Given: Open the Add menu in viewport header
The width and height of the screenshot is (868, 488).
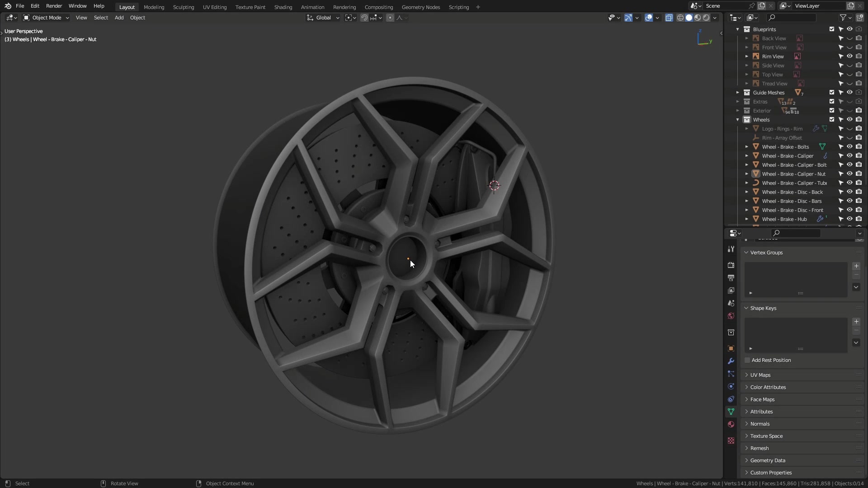Looking at the screenshot, I should tap(119, 18).
